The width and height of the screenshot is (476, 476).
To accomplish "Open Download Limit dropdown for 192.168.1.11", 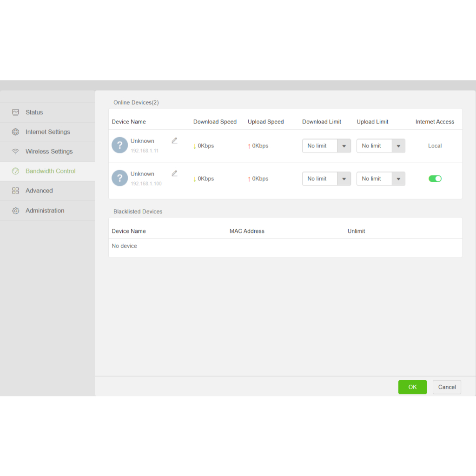I will pyautogui.click(x=326, y=145).
